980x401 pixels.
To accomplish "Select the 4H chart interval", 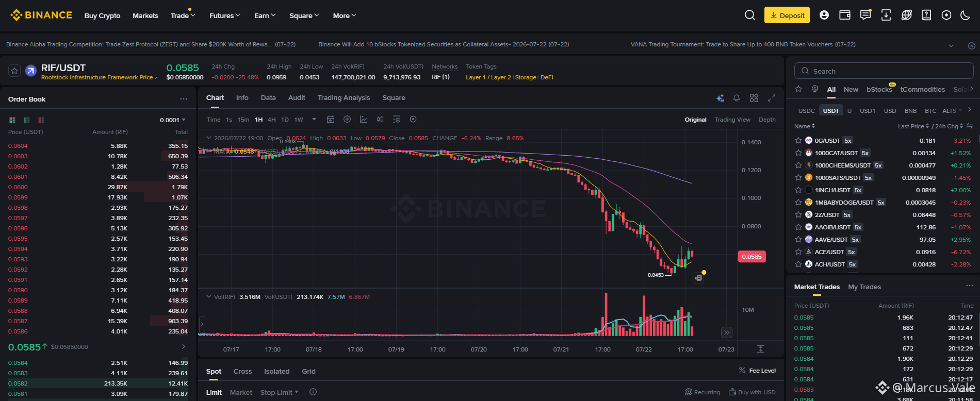I will [272, 120].
